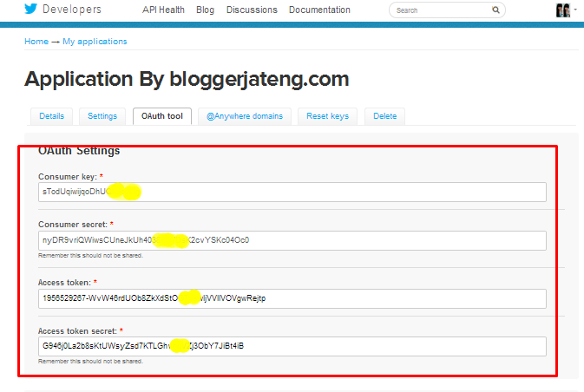The height and width of the screenshot is (392, 584).
Task: Open the @Anywhere domains tab
Action: click(x=245, y=116)
